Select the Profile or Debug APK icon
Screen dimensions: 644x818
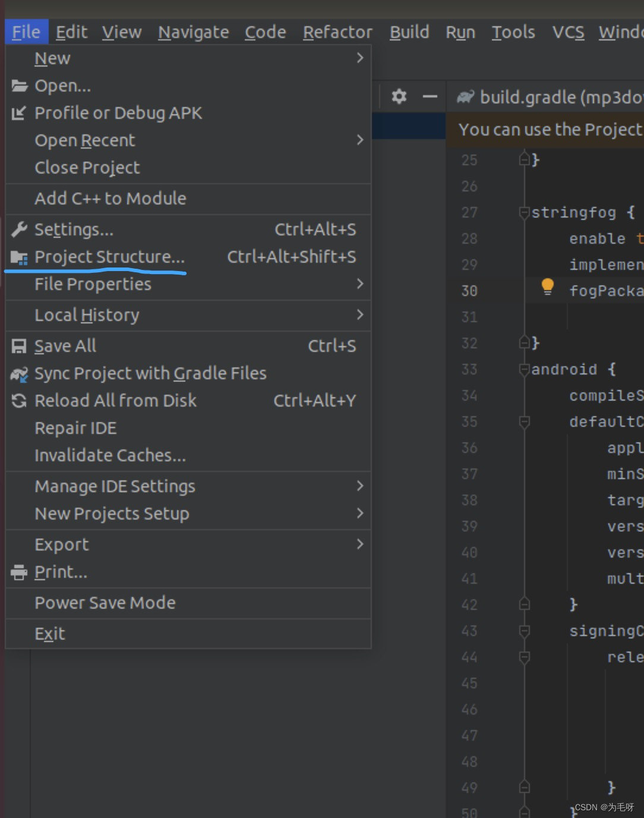click(18, 113)
